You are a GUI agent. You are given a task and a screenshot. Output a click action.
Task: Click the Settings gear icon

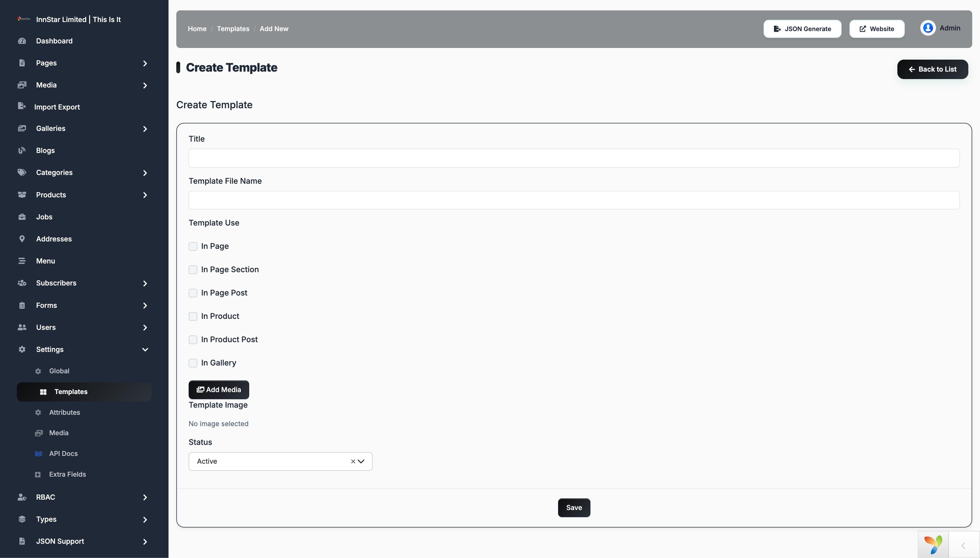22,349
